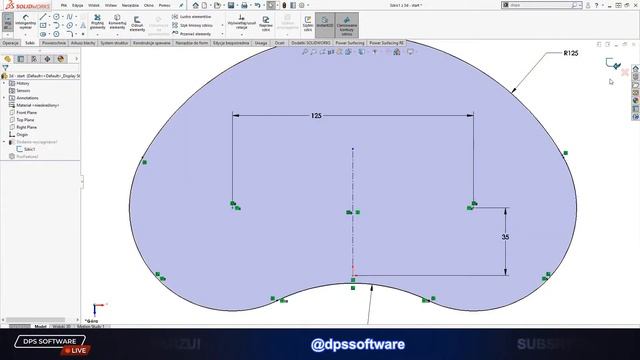The width and height of the screenshot is (640, 360).
Task: Click the 35 vertical dimension value
Action: click(505, 237)
